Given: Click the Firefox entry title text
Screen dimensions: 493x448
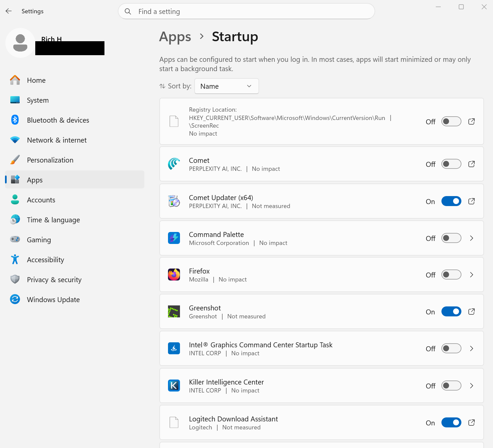Looking at the screenshot, I should coord(199,271).
